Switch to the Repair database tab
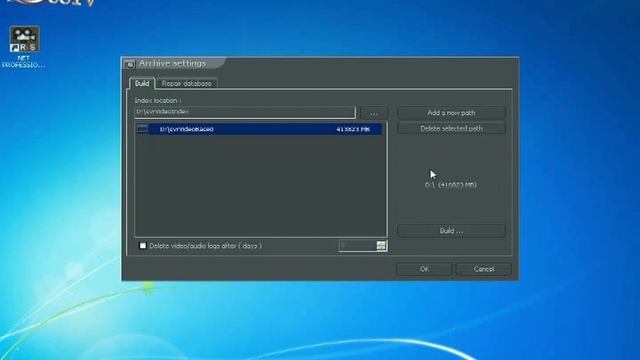 coord(187,83)
